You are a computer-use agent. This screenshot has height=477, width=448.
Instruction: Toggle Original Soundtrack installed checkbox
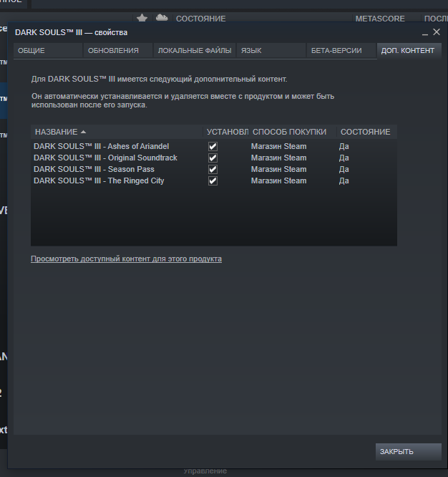(213, 158)
